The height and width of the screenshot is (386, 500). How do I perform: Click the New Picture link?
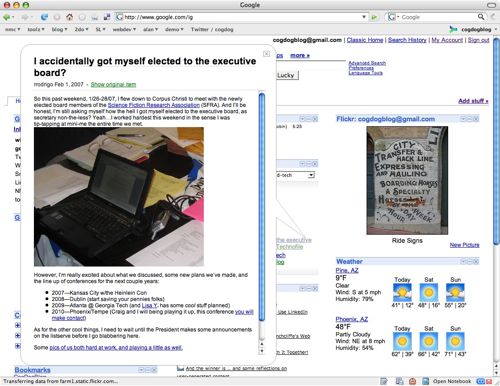pyautogui.click(x=464, y=245)
